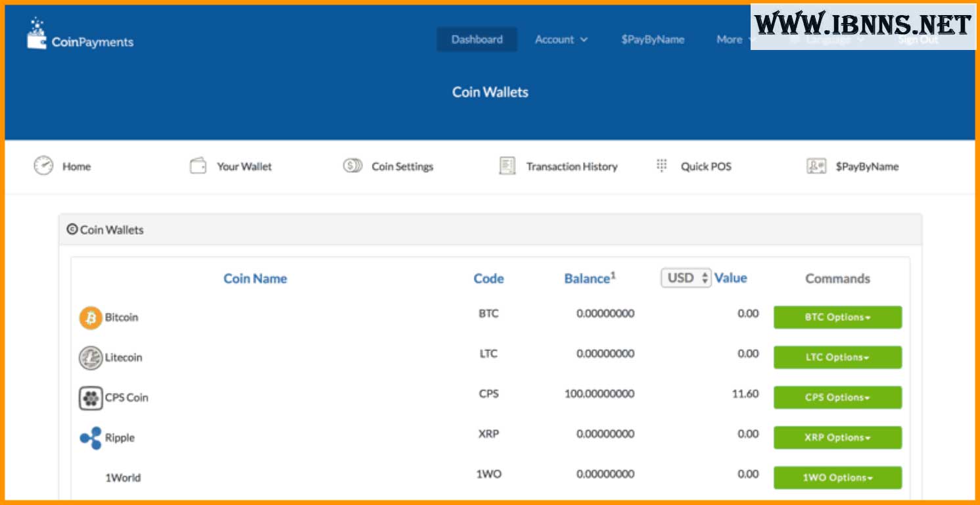Viewport: 980px width, 505px height.
Task: Click the Ripple logo icon
Action: [91, 438]
